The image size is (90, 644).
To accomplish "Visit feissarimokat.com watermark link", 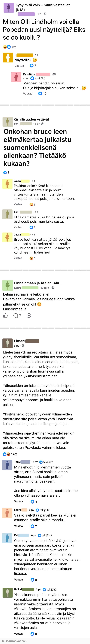I will (15, 641).
